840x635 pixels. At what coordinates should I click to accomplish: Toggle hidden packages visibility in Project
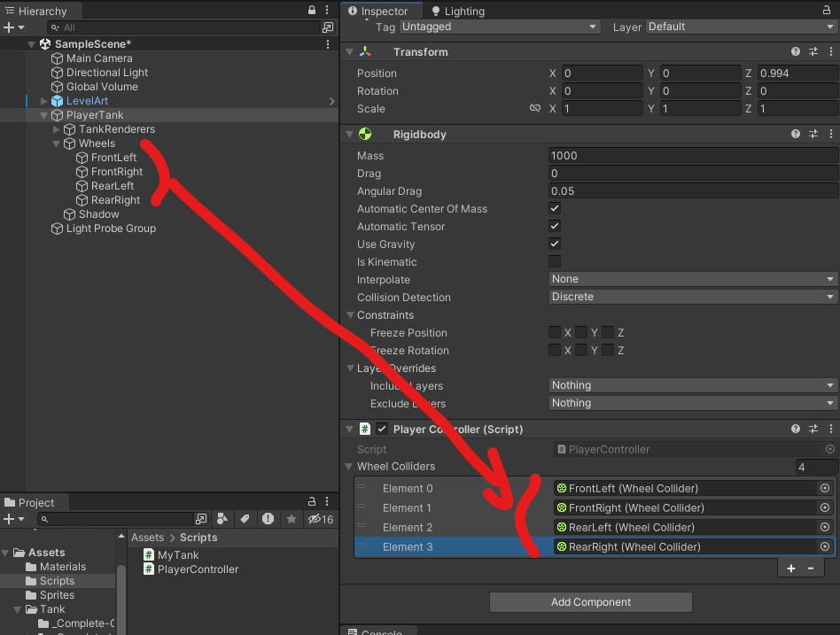(x=321, y=519)
